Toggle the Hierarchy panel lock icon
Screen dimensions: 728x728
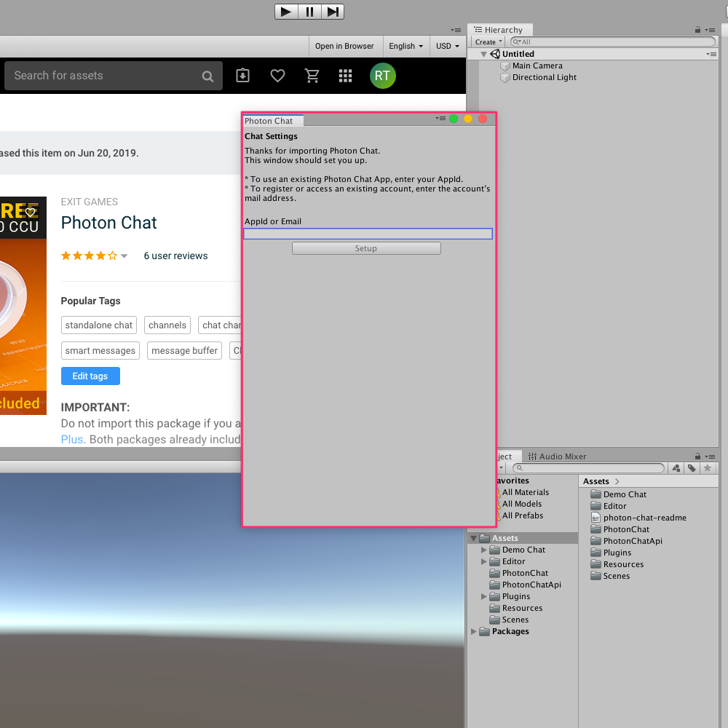(697, 30)
